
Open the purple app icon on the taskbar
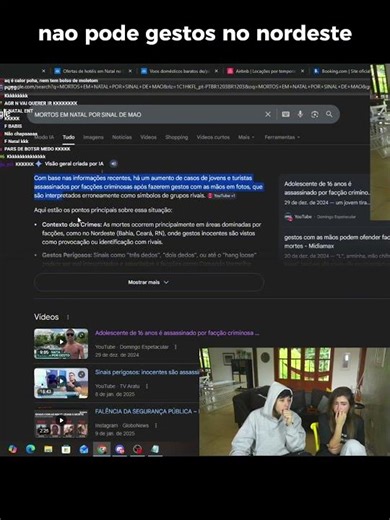[120, 450]
